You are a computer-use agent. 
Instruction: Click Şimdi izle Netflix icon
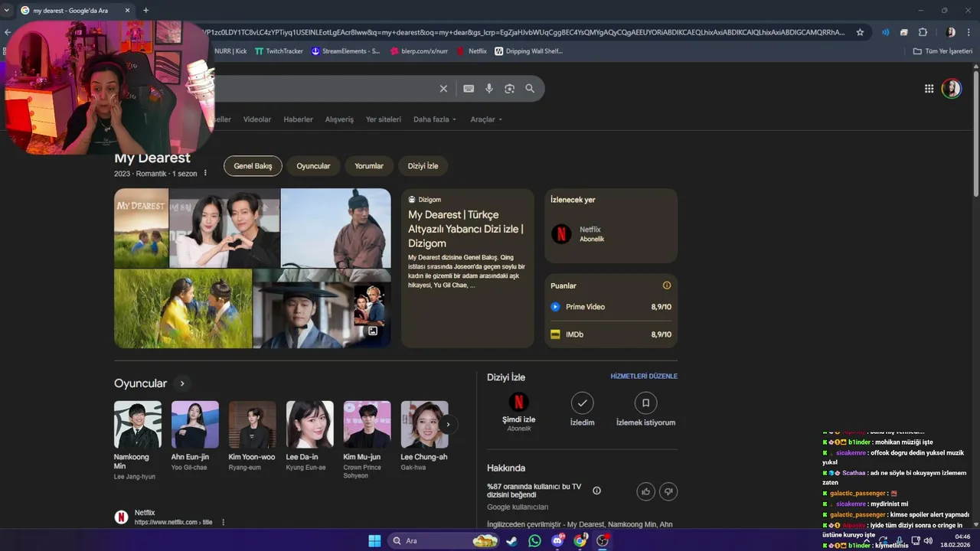click(518, 403)
